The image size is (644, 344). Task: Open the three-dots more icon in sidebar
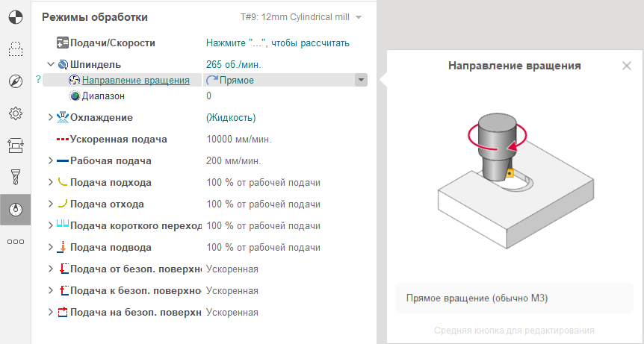[x=15, y=242]
